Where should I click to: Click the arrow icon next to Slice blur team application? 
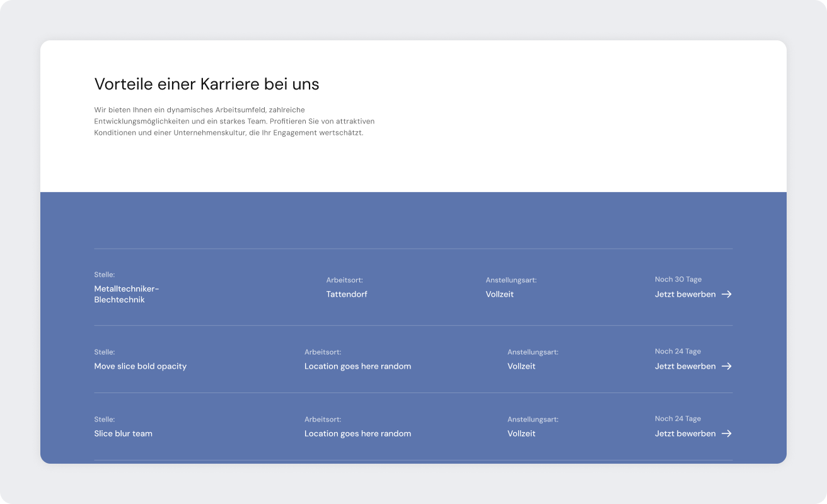pos(727,433)
